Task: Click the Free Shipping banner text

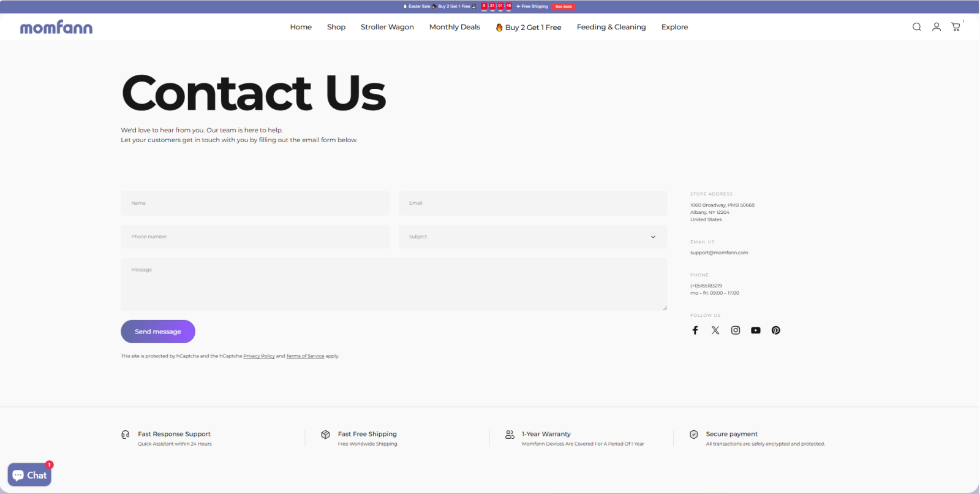Action: click(534, 7)
